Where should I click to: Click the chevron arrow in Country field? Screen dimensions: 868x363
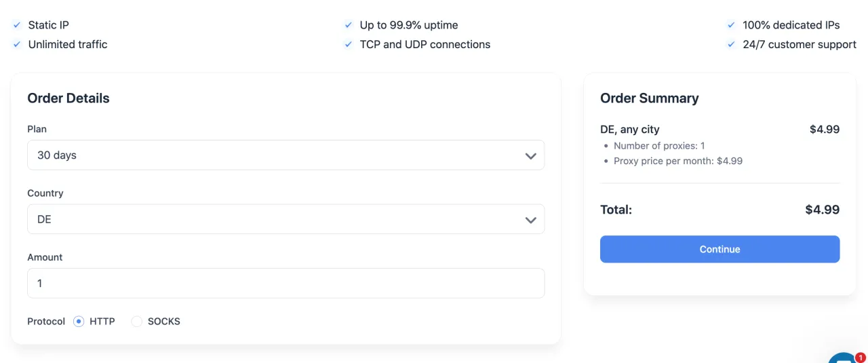530,221
